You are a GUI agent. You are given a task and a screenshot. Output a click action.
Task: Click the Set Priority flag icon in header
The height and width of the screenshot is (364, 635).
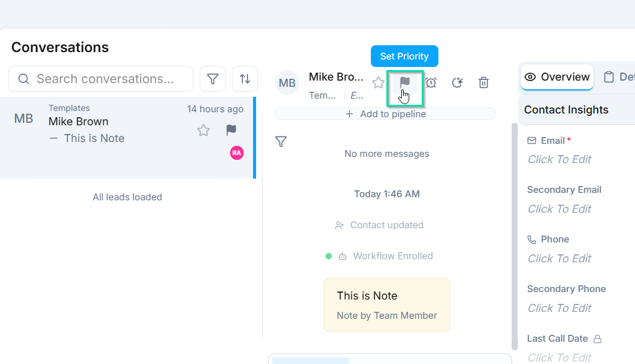click(405, 82)
